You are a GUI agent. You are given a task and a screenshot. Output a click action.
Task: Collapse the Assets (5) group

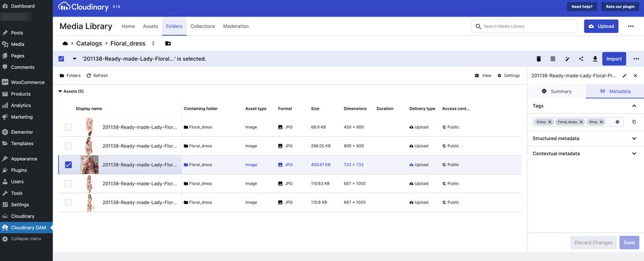pos(61,91)
